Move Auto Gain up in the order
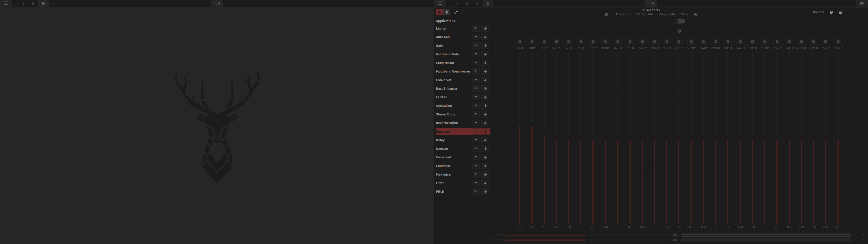 tap(475, 37)
